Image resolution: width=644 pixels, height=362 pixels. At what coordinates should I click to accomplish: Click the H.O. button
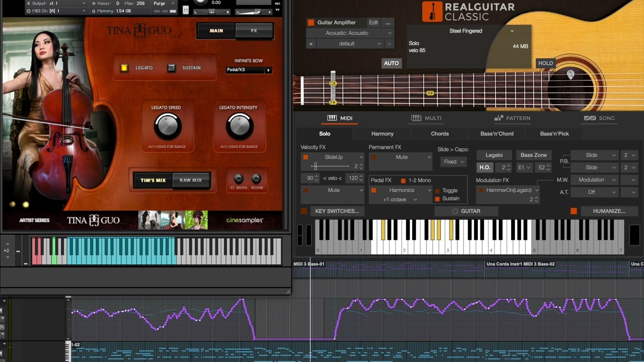(485, 167)
